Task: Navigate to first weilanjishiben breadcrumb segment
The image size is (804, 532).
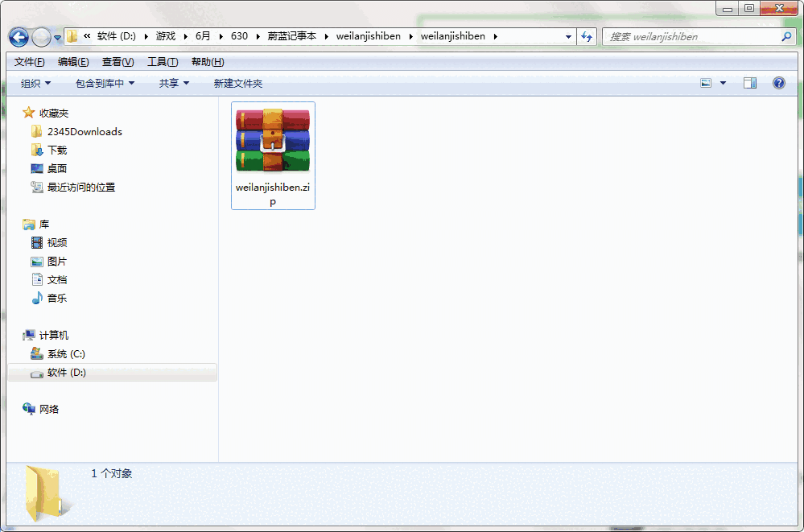Action: (368, 36)
